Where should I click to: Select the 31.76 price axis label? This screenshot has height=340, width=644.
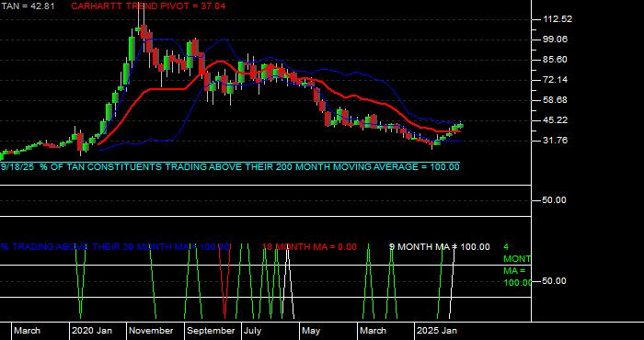tap(555, 141)
